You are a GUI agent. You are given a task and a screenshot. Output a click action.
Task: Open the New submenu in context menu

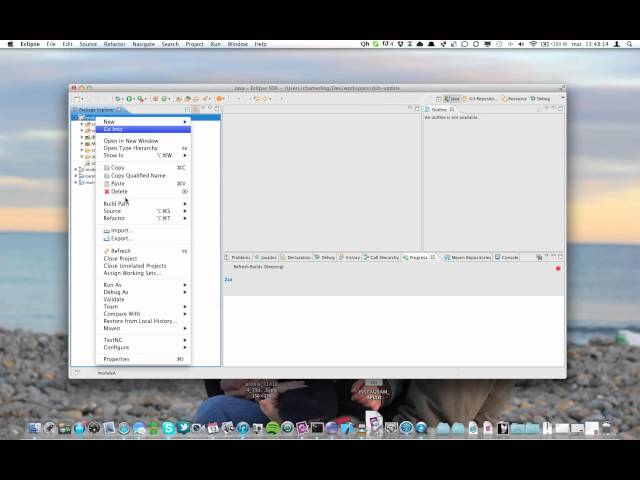pyautogui.click(x=143, y=122)
